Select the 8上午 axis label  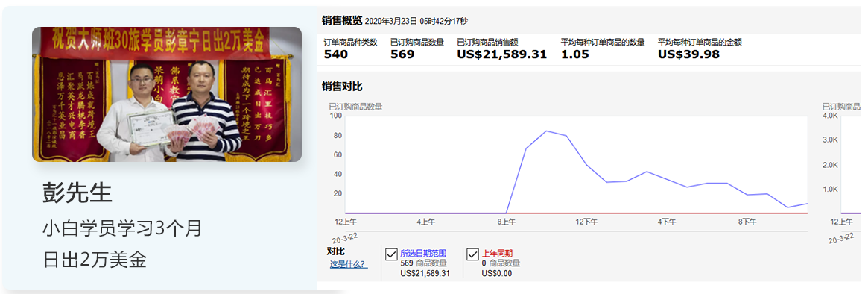(x=507, y=222)
